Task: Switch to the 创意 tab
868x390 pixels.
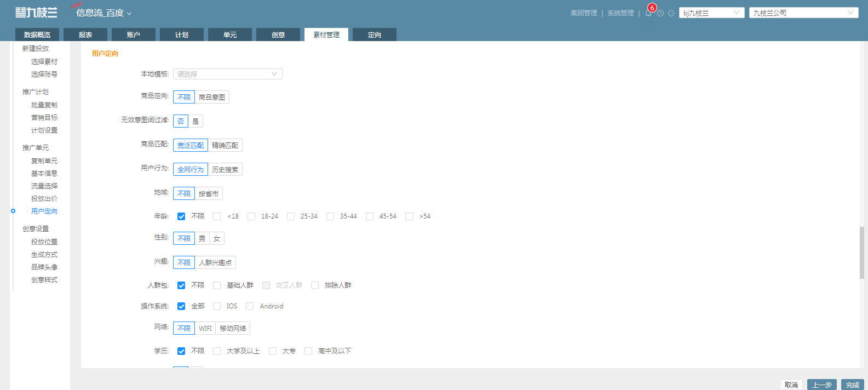Action: coord(278,35)
